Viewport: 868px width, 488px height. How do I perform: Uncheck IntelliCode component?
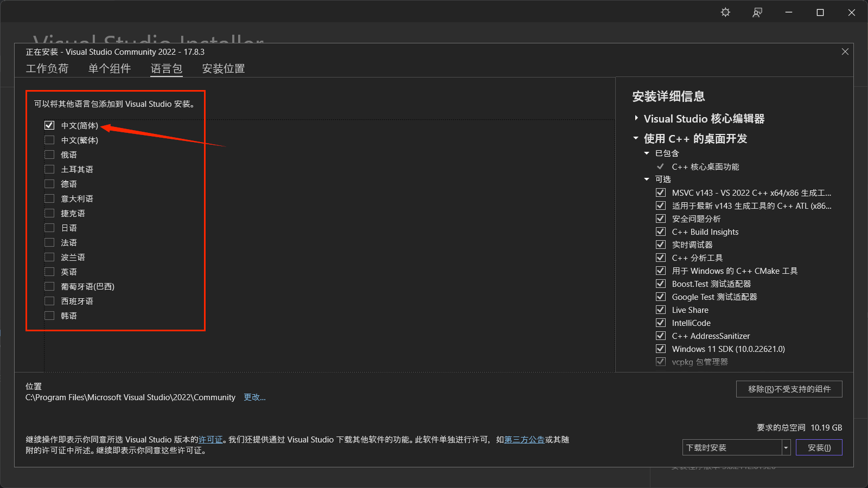click(661, 323)
